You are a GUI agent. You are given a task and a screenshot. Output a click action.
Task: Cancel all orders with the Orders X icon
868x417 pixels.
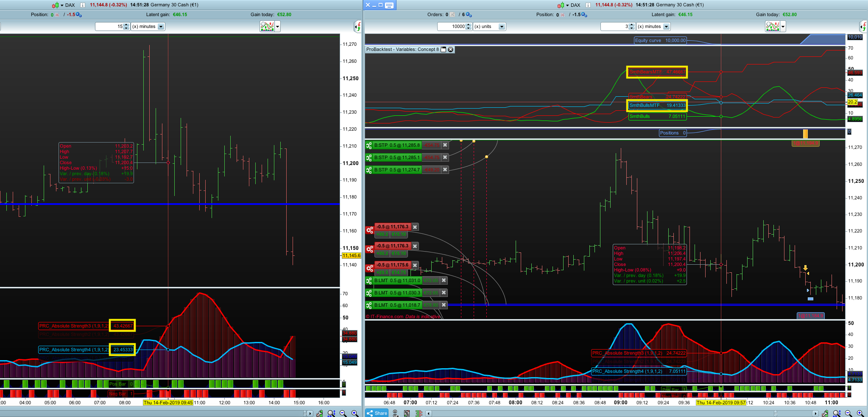[x=452, y=15]
